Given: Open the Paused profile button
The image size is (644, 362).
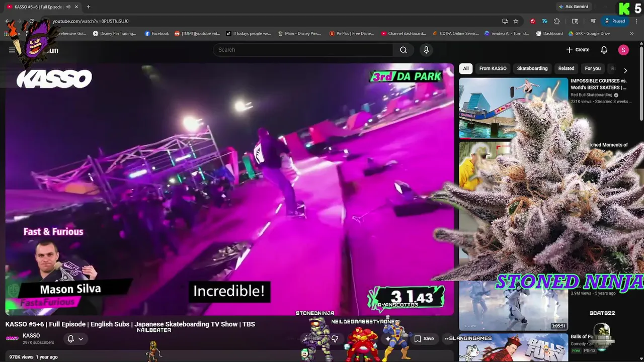Looking at the screenshot, I should tap(615, 21).
